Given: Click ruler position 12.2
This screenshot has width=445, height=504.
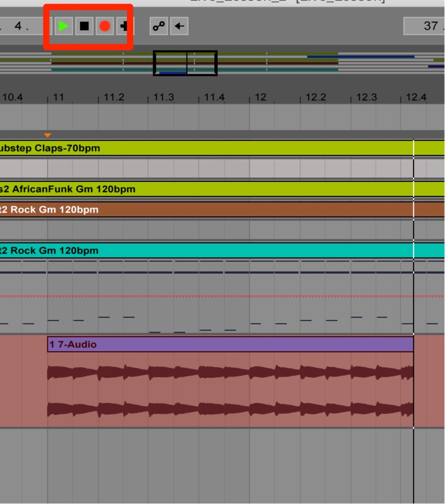Looking at the screenshot, I should click(x=316, y=97).
